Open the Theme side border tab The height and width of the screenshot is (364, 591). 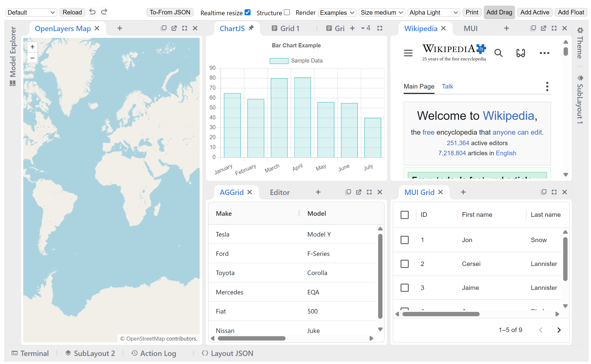click(x=580, y=43)
